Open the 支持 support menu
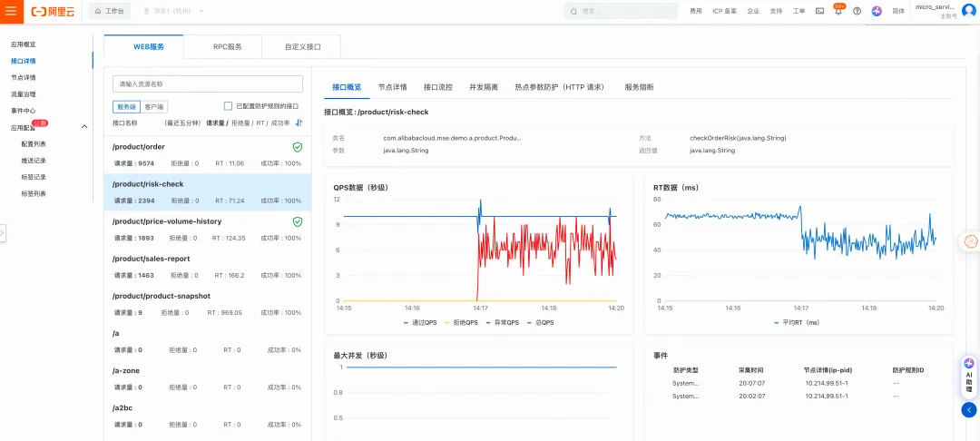 tap(776, 11)
